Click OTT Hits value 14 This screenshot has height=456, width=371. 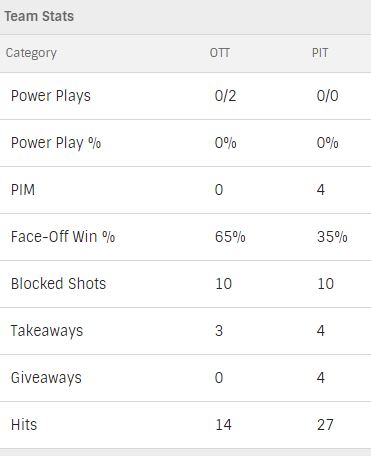[x=223, y=425]
